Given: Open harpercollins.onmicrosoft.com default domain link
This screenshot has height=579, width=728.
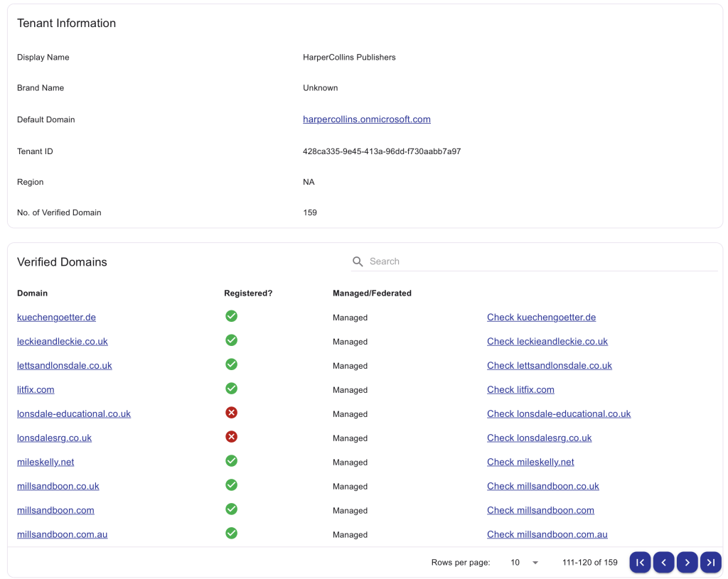Looking at the screenshot, I should 366,119.
